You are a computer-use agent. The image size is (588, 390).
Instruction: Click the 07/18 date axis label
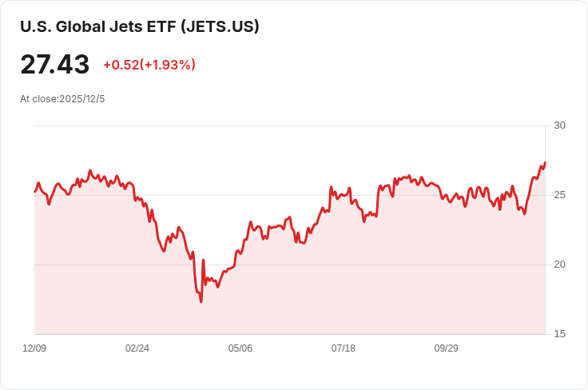coord(343,348)
